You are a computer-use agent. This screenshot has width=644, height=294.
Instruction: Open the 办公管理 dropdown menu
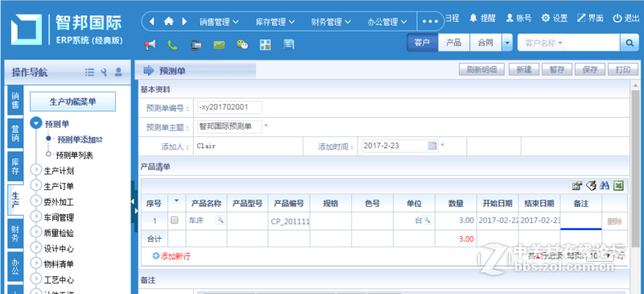point(387,22)
